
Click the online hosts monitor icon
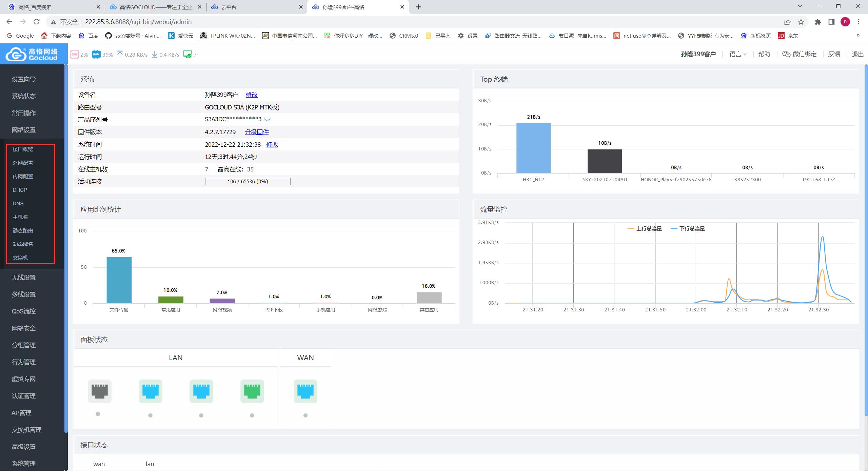(x=187, y=54)
